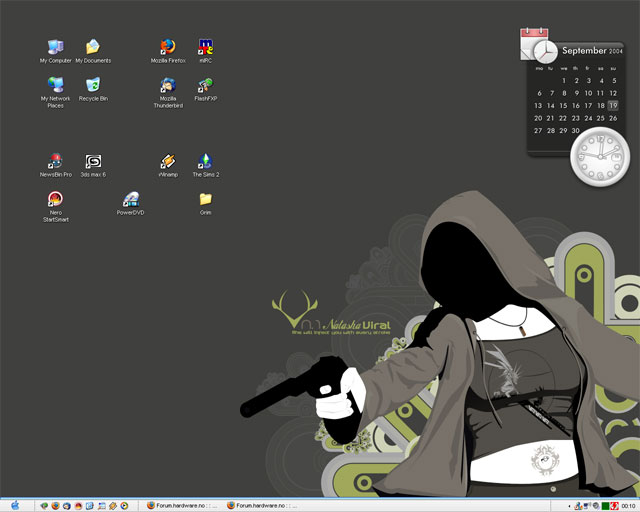Switch to the first Forum.hardware.no taskbar window
This screenshot has height=512, width=640.
pos(182,505)
